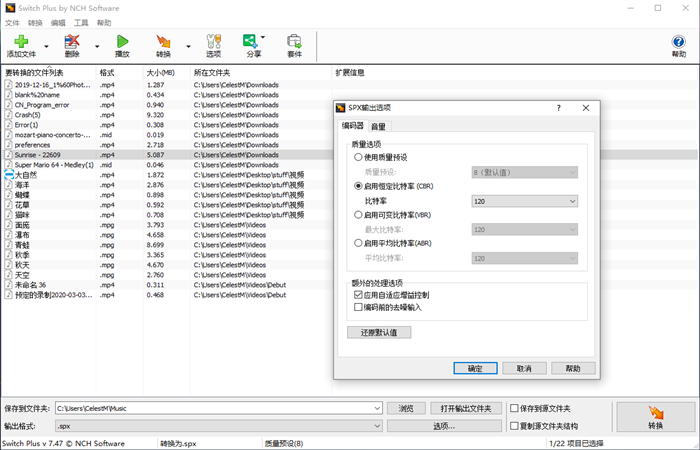
Task: Click the green Play (播放) icon
Action: pos(122,42)
